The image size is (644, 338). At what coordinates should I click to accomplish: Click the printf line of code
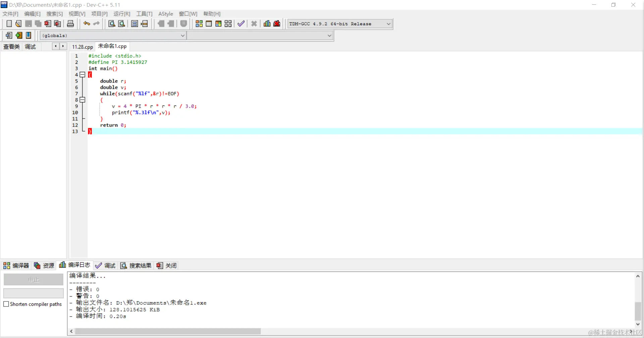click(141, 113)
